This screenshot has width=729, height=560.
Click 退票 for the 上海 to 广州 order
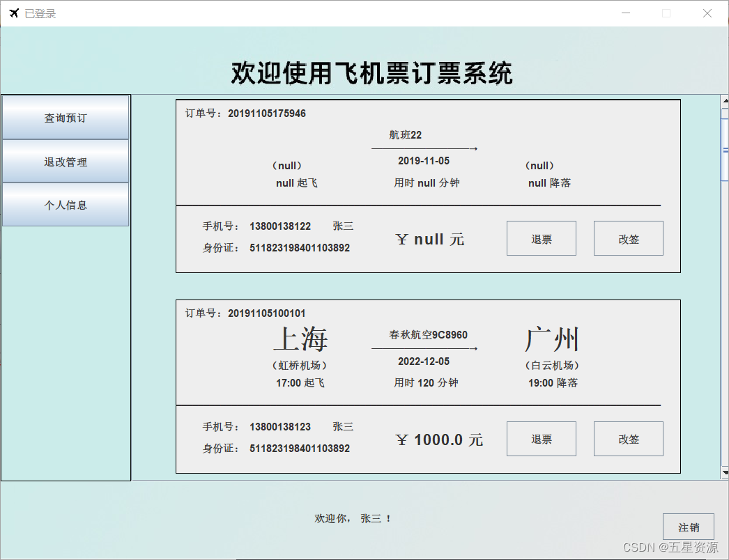541,439
